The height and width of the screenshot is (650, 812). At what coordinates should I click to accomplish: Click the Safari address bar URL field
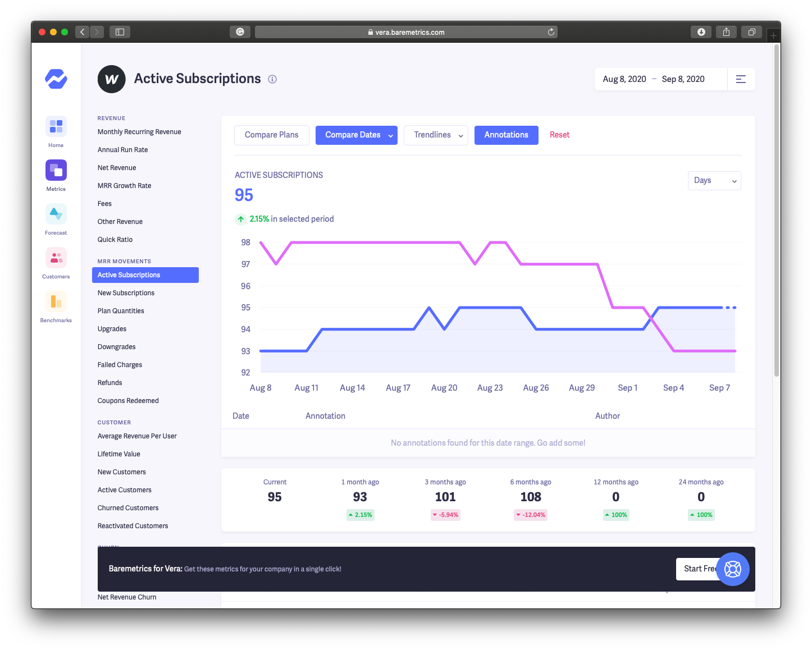406,32
